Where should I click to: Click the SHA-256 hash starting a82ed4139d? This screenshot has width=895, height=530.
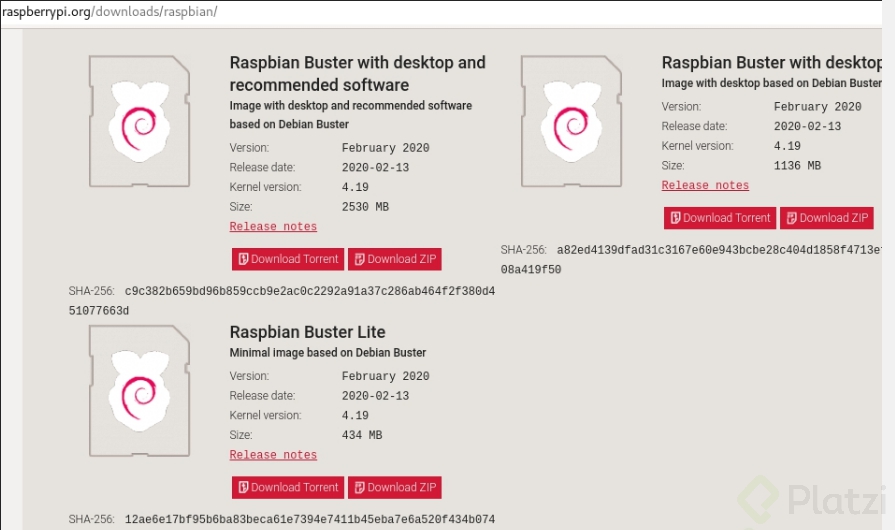point(719,250)
